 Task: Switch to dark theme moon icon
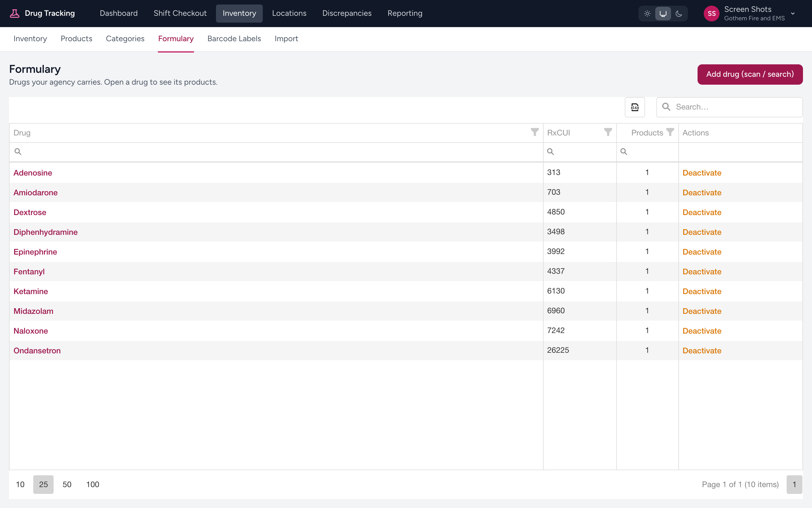tap(679, 14)
